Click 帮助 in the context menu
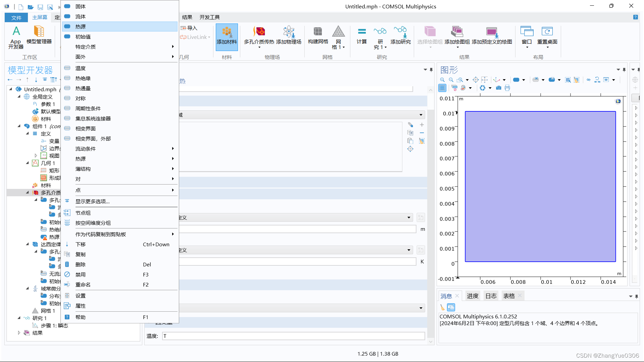644x362 pixels. click(x=120, y=317)
